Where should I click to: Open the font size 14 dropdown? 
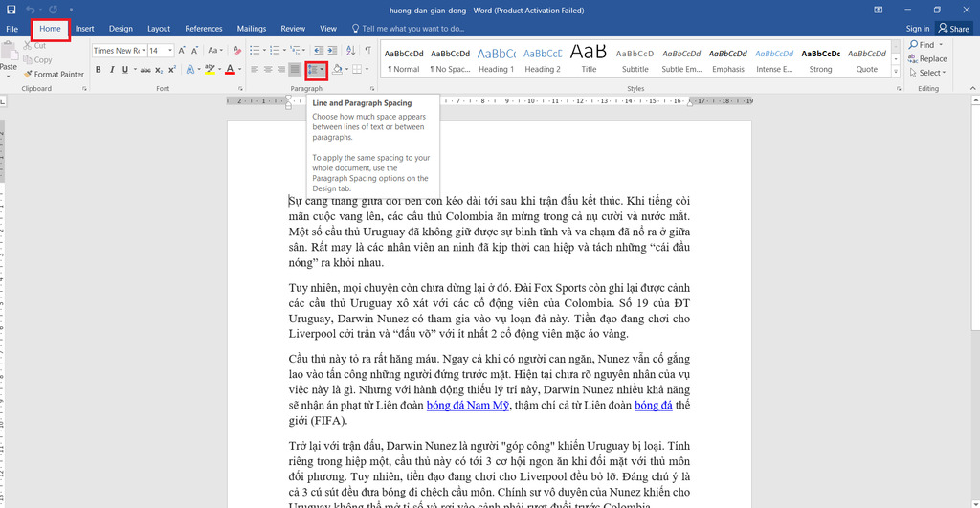pos(170,51)
